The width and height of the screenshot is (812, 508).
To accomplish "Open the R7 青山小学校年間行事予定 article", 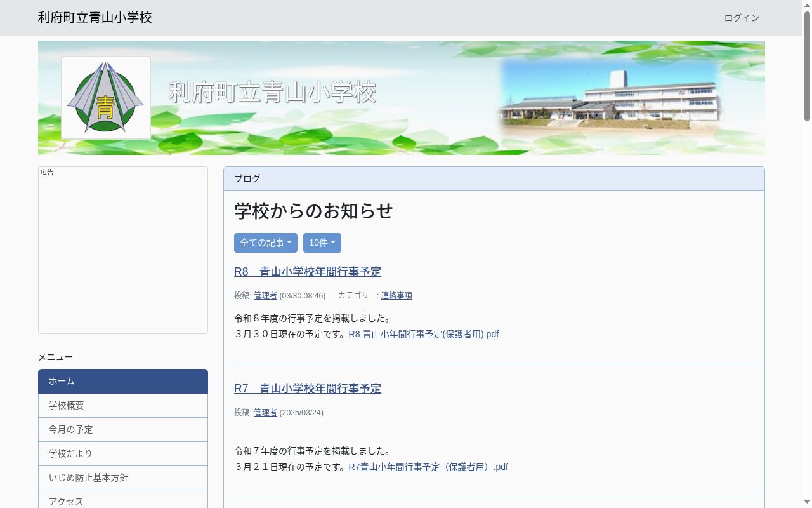I will click(x=308, y=389).
